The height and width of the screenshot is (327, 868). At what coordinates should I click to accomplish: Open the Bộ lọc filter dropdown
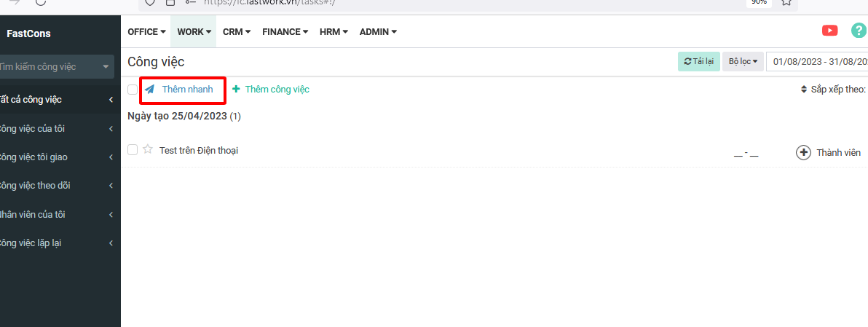743,62
